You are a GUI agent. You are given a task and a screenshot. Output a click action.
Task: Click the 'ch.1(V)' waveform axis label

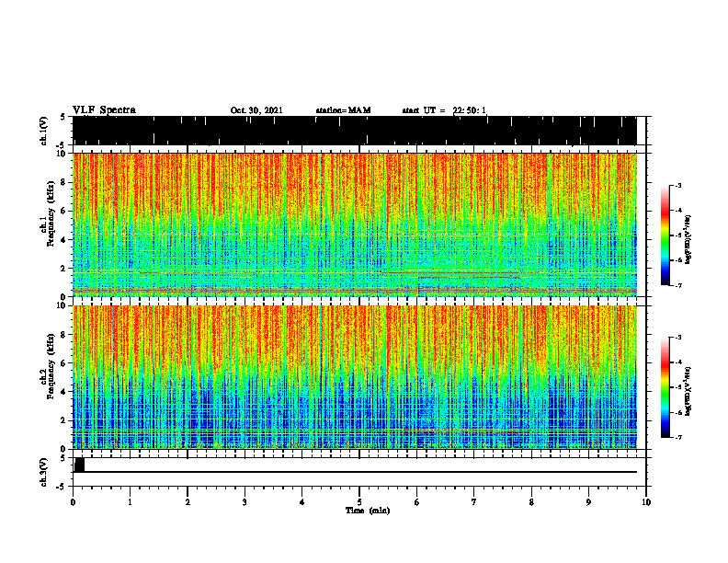click(44, 131)
